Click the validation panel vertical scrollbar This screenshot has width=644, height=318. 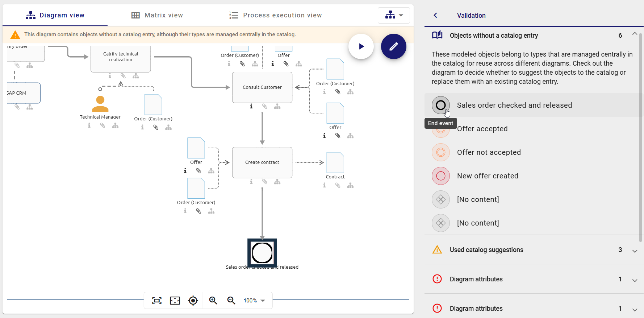click(x=640, y=138)
